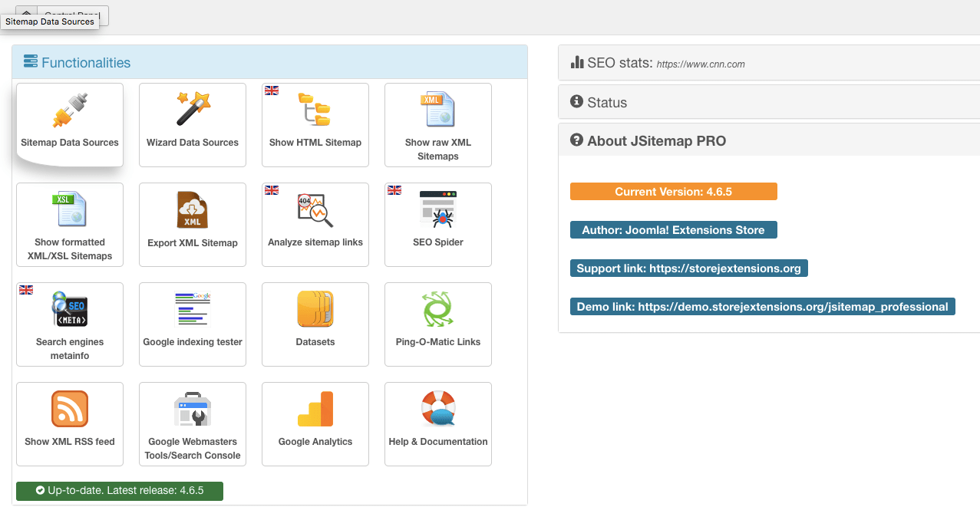Click the https://www.cnn.com SEO stats URL

pos(701,64)
